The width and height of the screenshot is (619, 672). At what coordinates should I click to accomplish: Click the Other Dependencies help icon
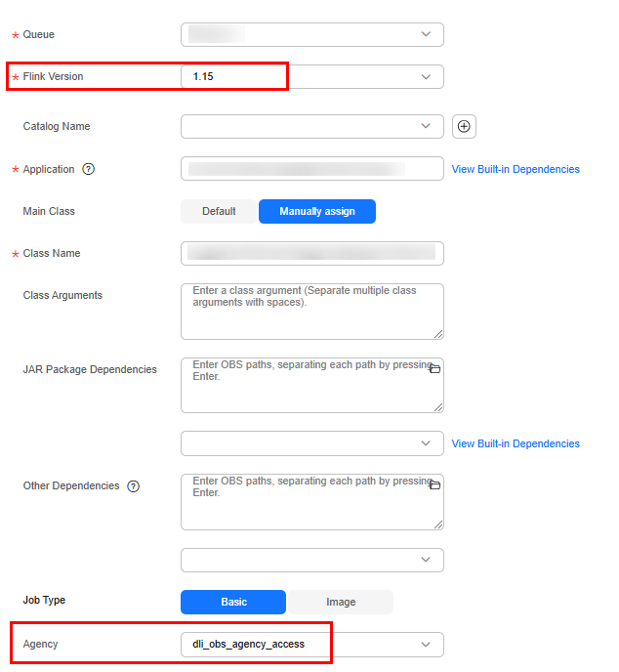point(134,485)
